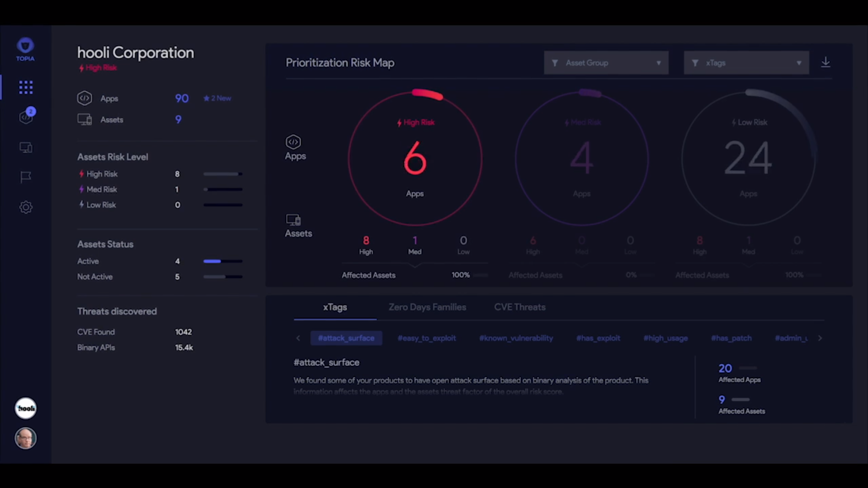Expand the xTags filter dropdown
This screenshot has height=488, width=868.
[746, 63]
